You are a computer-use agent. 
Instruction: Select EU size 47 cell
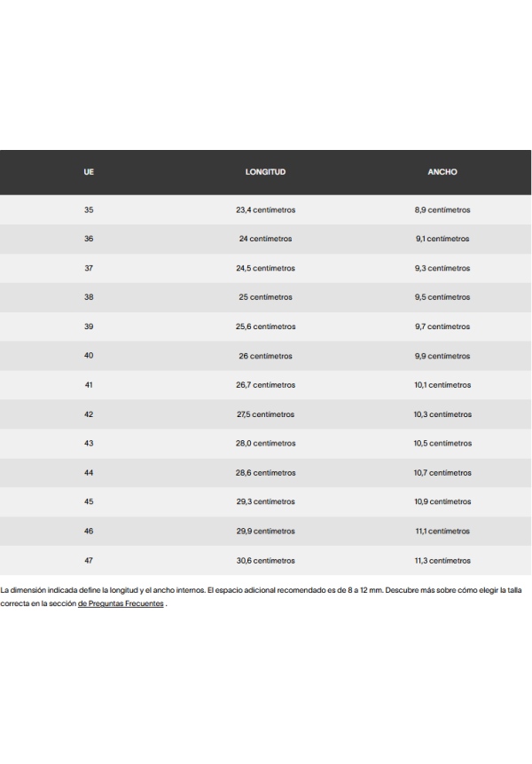pos(89,561)
